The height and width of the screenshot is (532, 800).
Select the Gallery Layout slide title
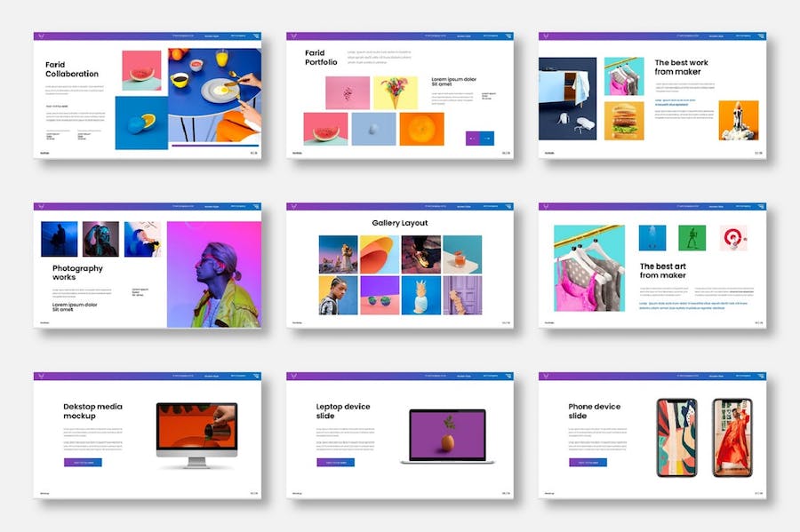pos(399,223)
